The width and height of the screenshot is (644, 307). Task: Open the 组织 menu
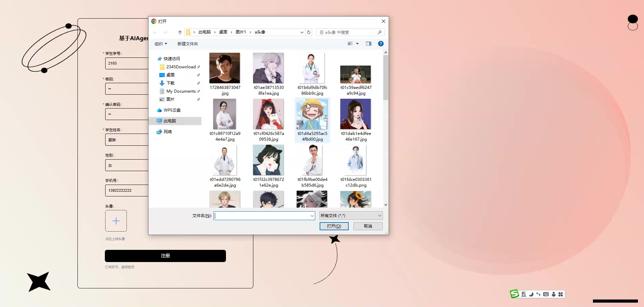tap(161, 44)
